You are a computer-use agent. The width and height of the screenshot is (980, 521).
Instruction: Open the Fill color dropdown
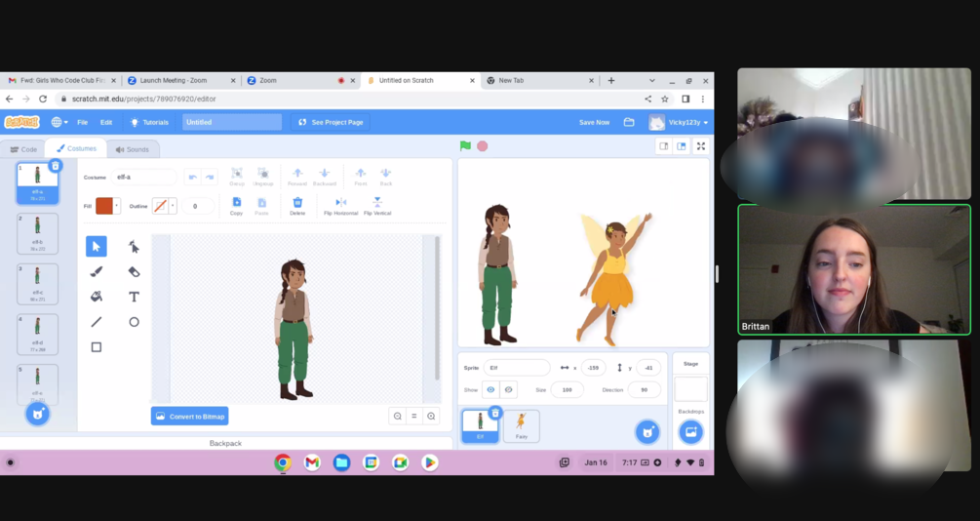[x=117, y=206]
